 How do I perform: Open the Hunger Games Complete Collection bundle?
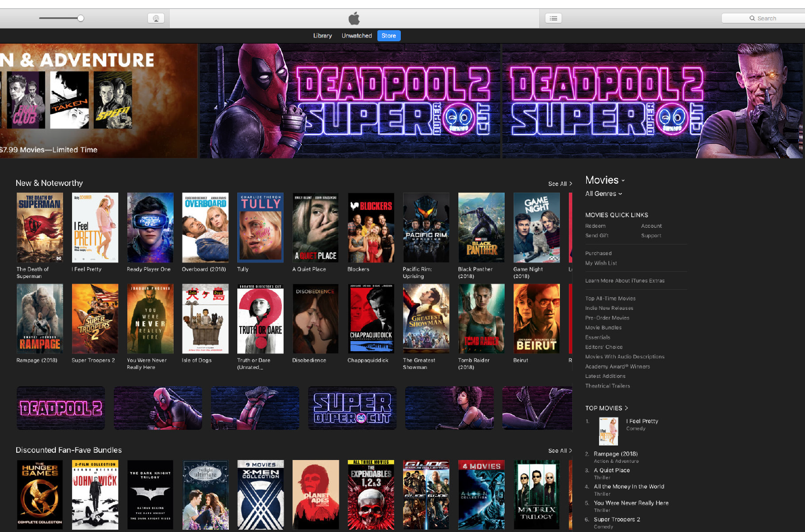(40, 495)
